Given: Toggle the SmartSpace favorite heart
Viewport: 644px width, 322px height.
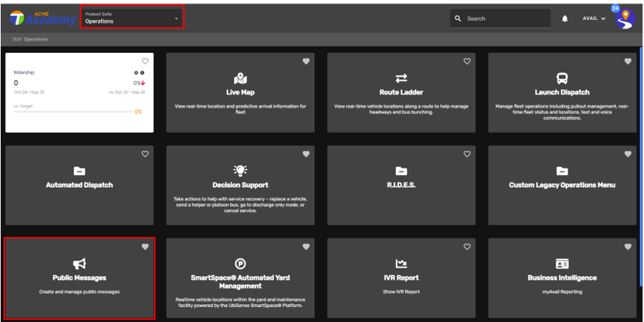Looking at the screenshot, I should tap(306, 247).
